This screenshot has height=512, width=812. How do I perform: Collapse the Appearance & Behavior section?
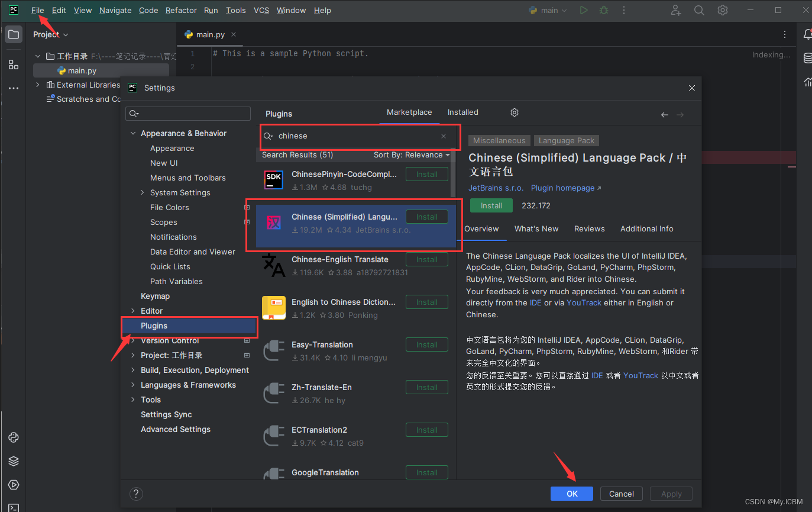coord(133,134)
